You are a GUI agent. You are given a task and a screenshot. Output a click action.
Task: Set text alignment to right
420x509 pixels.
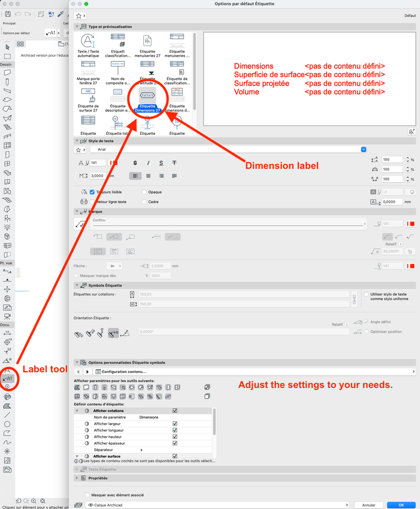161,176
